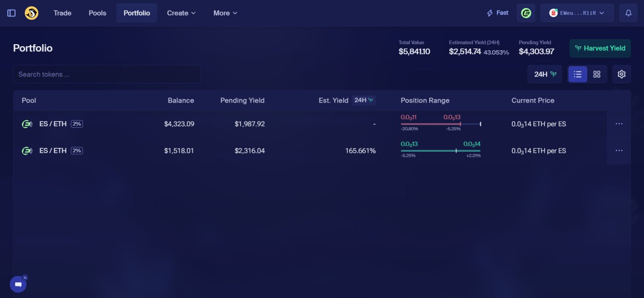Open portfolio settings gear icon
Image resolution: width=644 pixels, height=298 pixels.
[x=621, y=74]
